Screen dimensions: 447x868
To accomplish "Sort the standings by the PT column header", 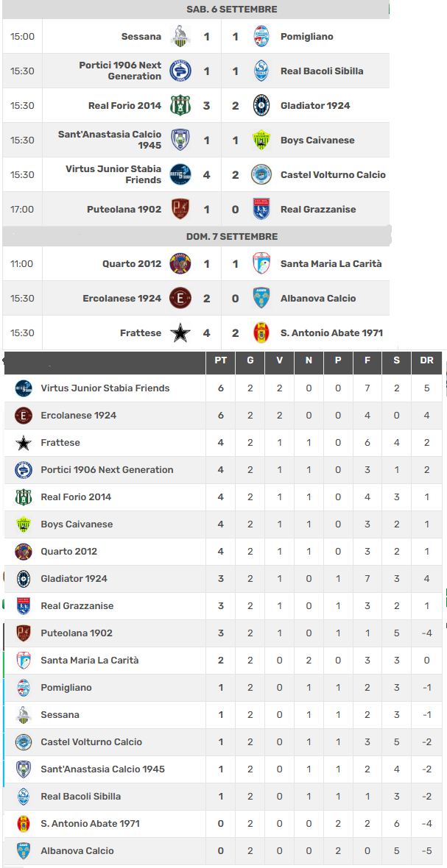I will (220, 360).
